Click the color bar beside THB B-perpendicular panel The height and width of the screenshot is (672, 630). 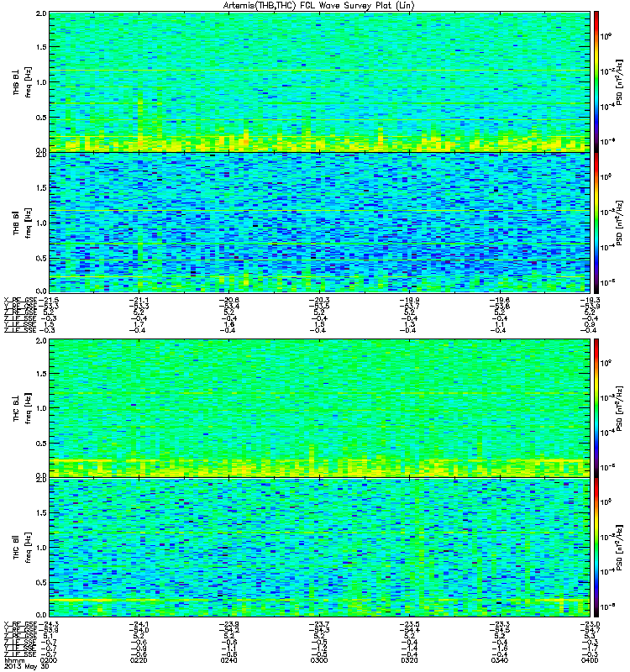click(596, 81)
